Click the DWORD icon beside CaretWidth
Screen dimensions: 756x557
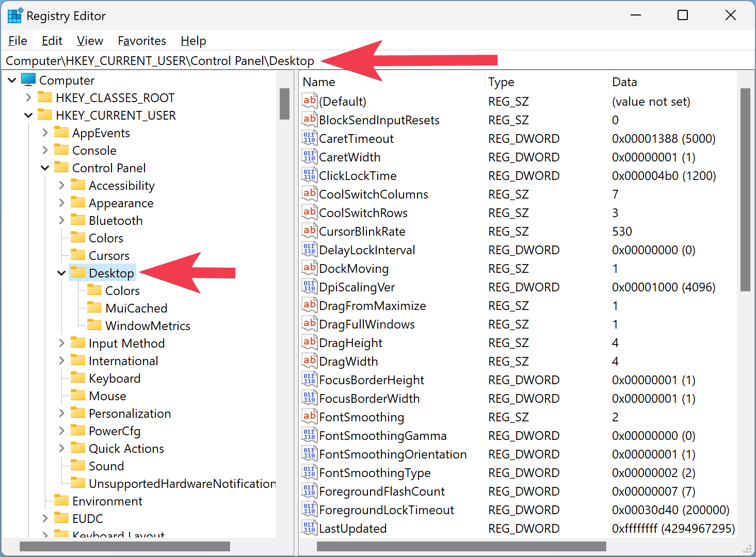(310, 156)
